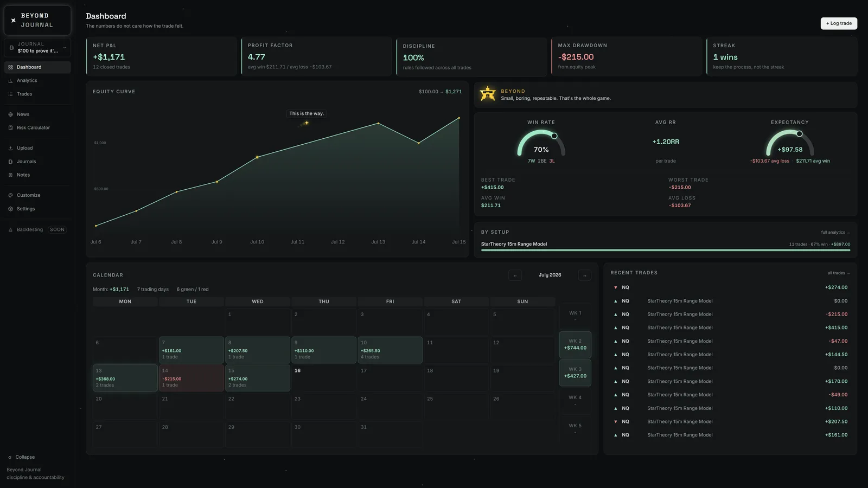Click the first trade's red down arrow
The image size is (868, 488).
[616, 288]
